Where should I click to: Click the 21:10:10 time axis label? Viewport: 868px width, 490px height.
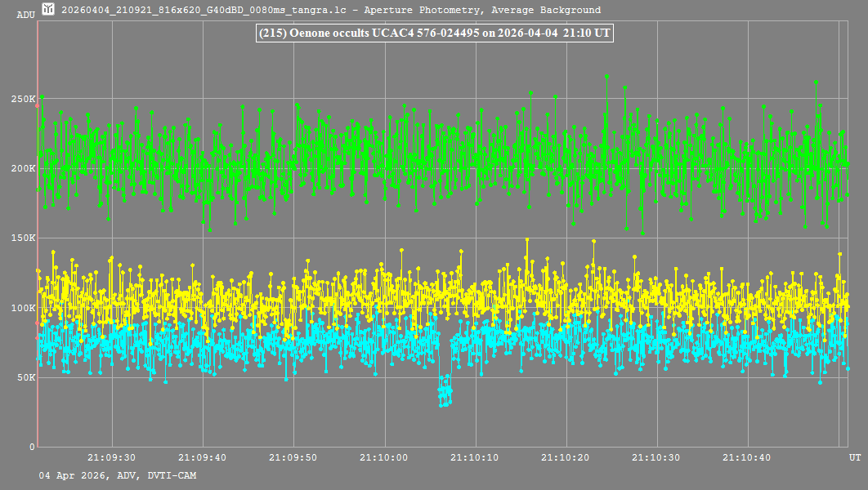coord(475,457)
